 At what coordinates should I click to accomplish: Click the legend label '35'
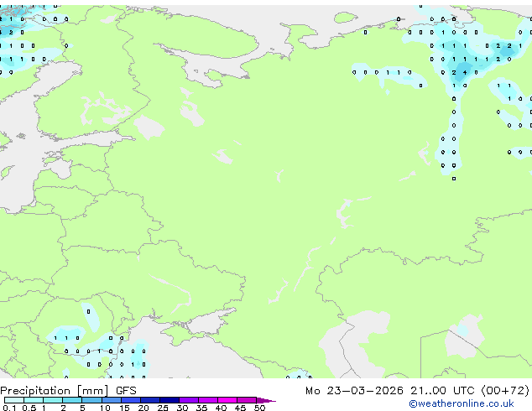tap(202, 408)
